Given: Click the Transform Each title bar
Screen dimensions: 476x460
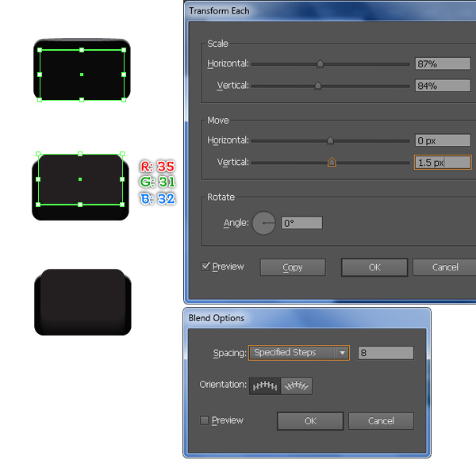Looking at the screenshot, I should pyautogui.click(x=330, y=10).
